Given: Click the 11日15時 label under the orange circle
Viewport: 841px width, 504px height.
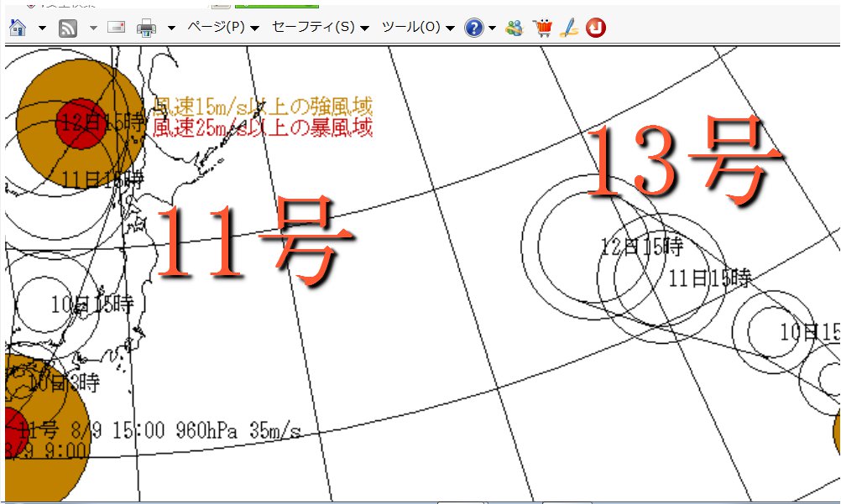Looking at the screenshot, I should point(102,179).
